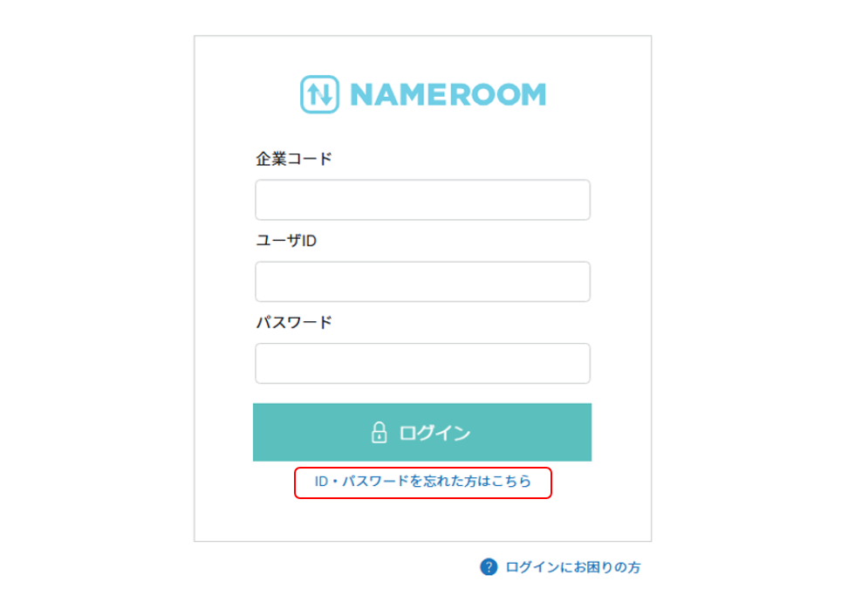The height and width of the screenshot is (616, 848).
Task: Place cursor in password box
Action: click(422, 363)
